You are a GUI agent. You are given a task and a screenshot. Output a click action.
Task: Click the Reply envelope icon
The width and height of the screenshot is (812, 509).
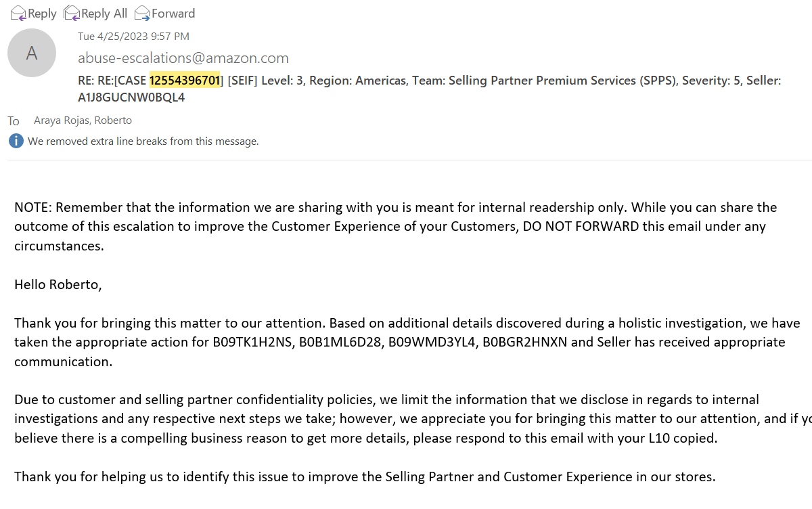[x=18, y=13]
